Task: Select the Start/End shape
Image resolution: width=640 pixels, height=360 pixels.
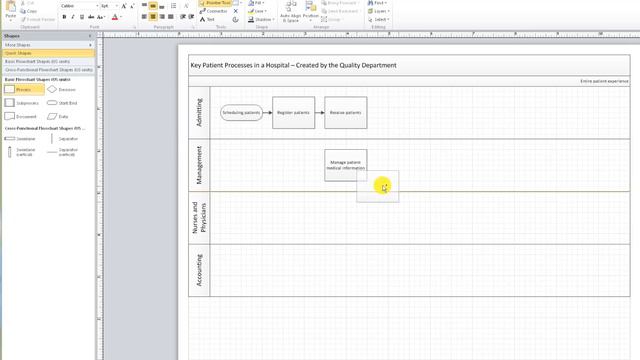Action: pos(62,103)
